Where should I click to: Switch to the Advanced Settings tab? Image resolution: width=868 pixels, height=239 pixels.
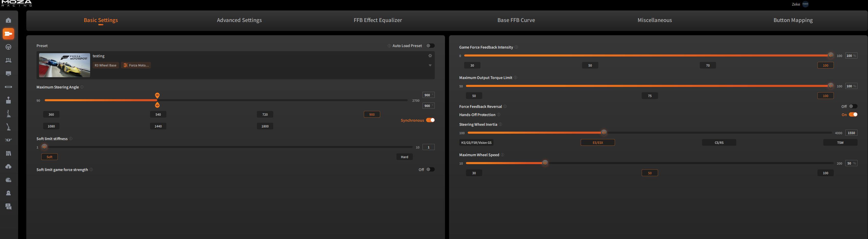pos(239,20)
